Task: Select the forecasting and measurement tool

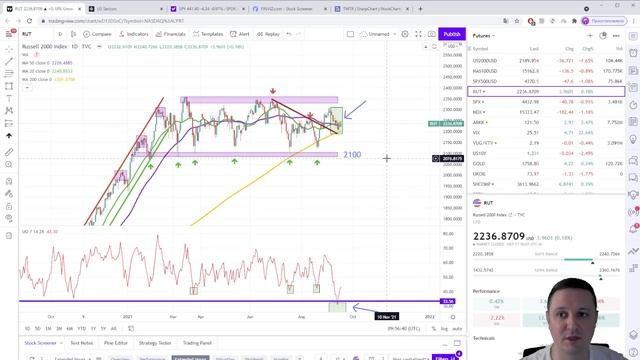Action: [9, 123]
